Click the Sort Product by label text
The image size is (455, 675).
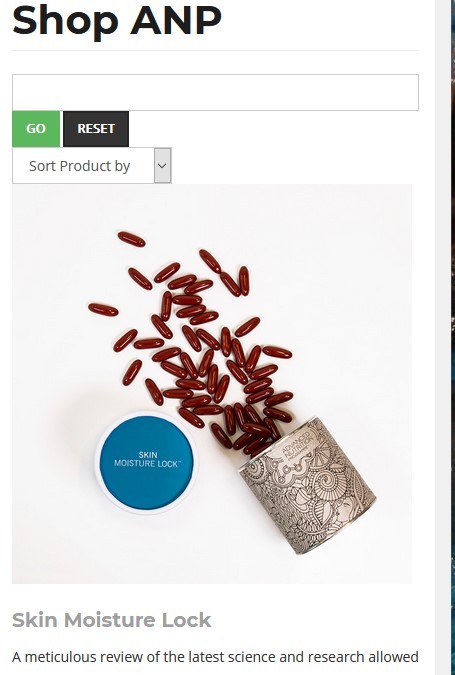pyautogui.click(x=80, y=166)
